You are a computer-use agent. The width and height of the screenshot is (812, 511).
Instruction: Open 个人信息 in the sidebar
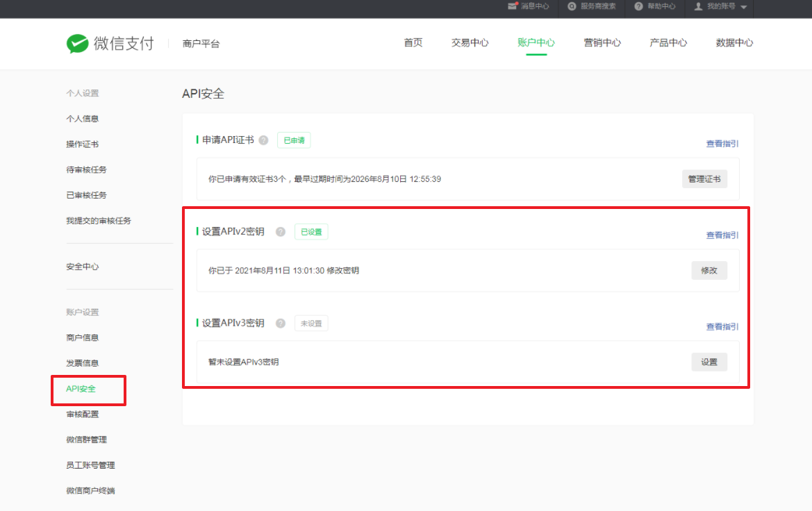click(83, 119)
